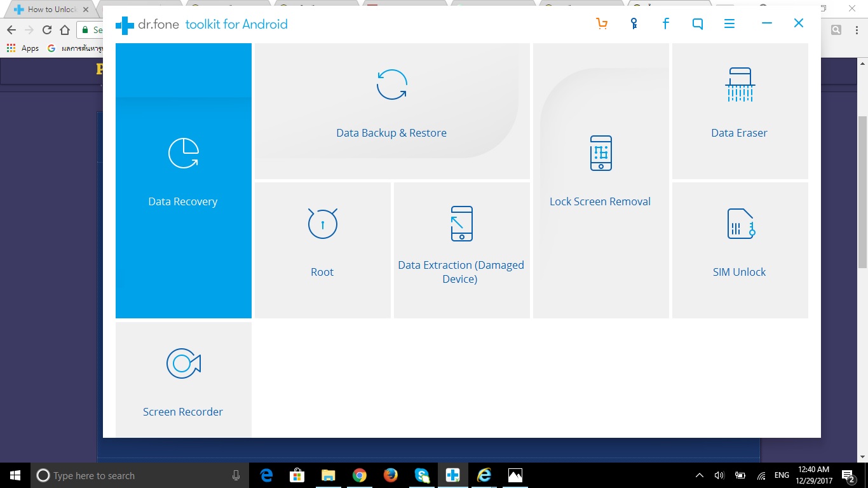The image size is (868, 488).
Task: Click the Screen Recorder camera icon
Action: point(184,363)
